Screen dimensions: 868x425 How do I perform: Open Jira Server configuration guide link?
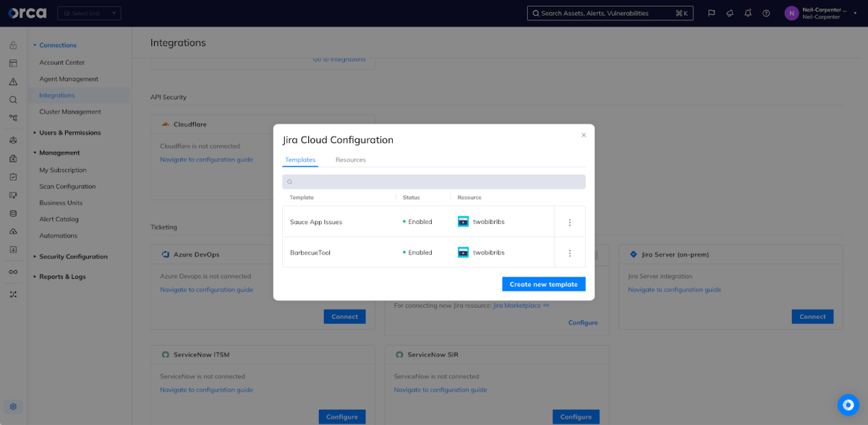[674, 290]
